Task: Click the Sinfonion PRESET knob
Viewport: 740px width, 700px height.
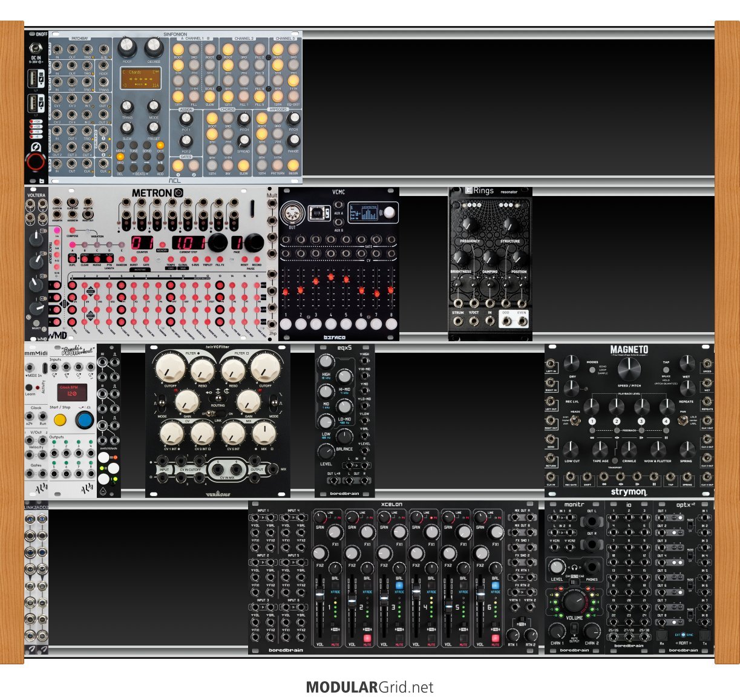Action: (x=154, y=128)
